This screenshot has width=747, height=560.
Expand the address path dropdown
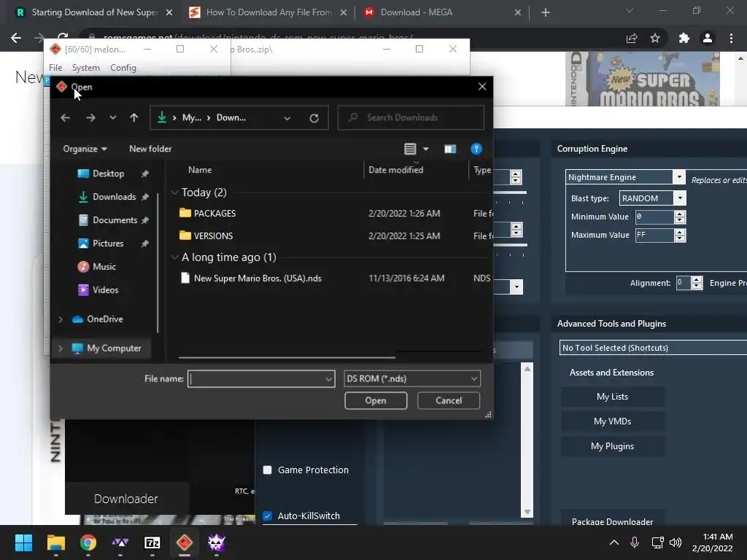pyautogui.click(x=287, y=118)
